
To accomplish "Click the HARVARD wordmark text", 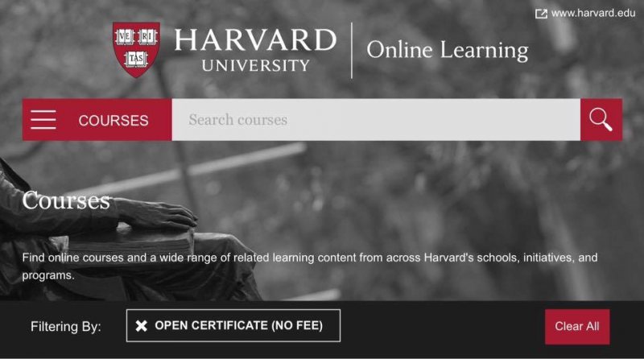I will coord(255,39).
